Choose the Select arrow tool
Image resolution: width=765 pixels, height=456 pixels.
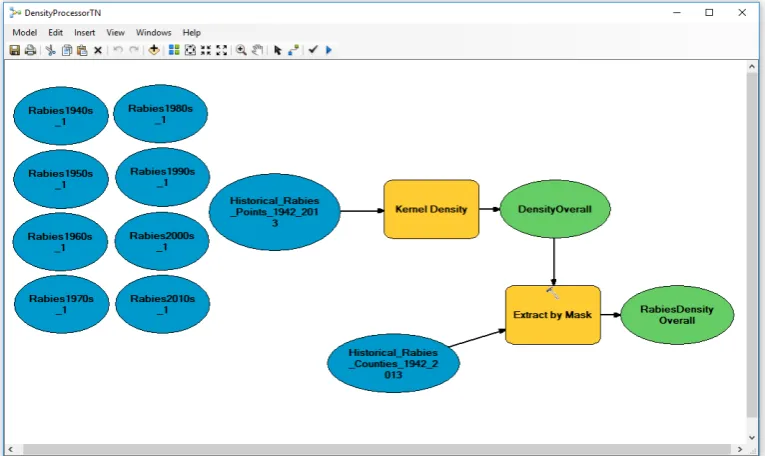[278, 50]
